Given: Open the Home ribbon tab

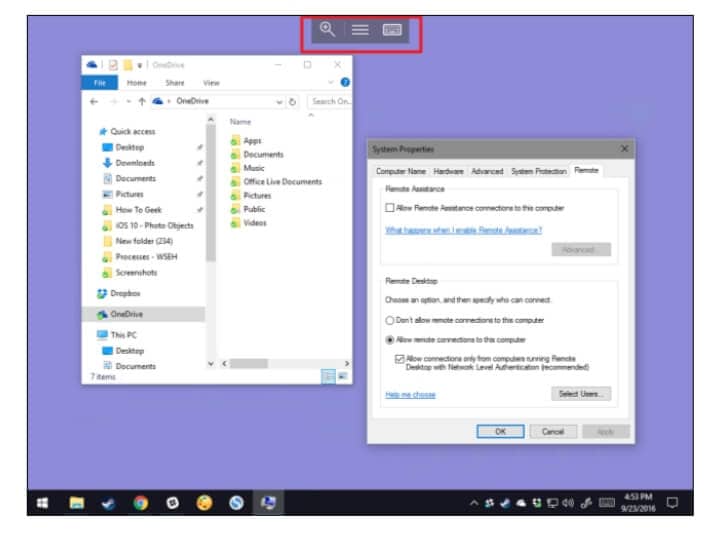Looking at the screenshot, I should click(x=136, y=83).
